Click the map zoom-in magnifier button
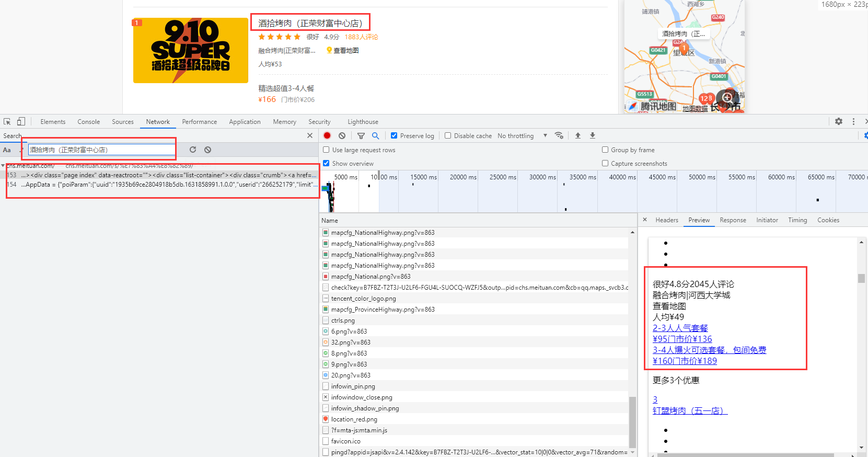This screenshot has height=457, width=868. [727, 97]
